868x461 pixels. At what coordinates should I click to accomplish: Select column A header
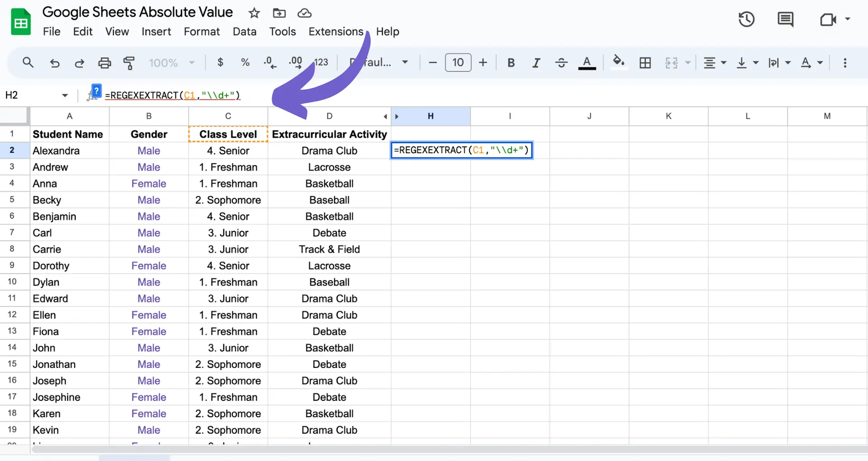click(70, 116)
